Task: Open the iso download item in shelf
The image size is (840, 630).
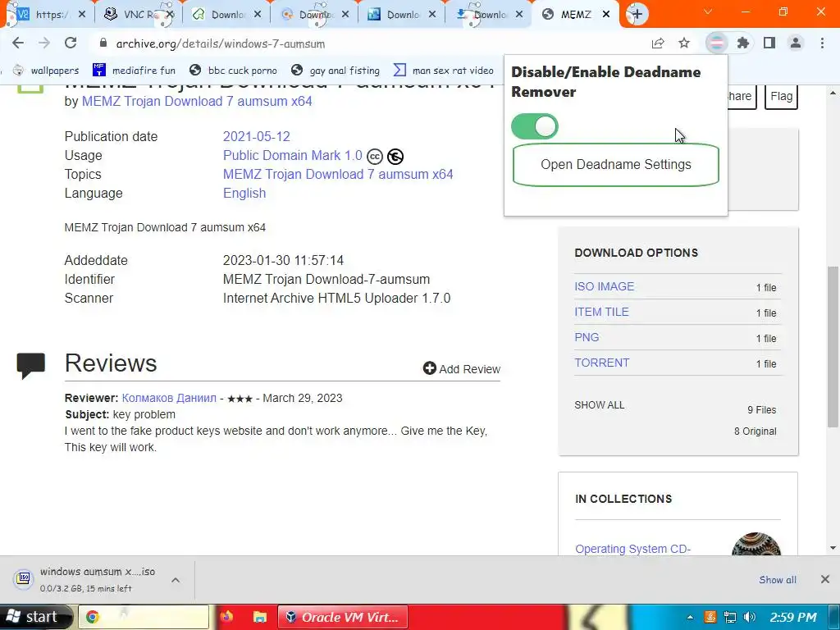Action: [x=97, y=580]
